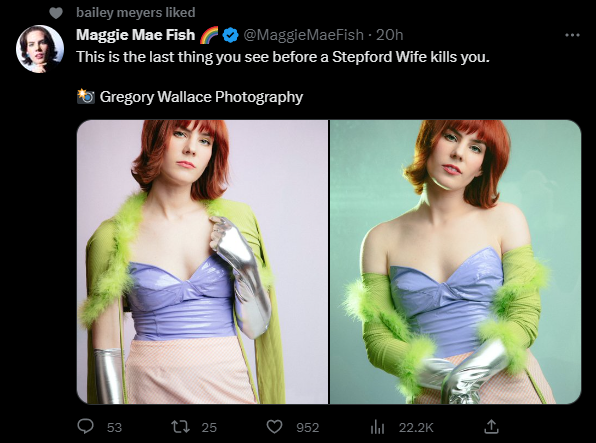Image resolution: width=596 pixels, height=443 pixels.
Task: Click the 952 likes count
Action: click(x=308, y=427)
